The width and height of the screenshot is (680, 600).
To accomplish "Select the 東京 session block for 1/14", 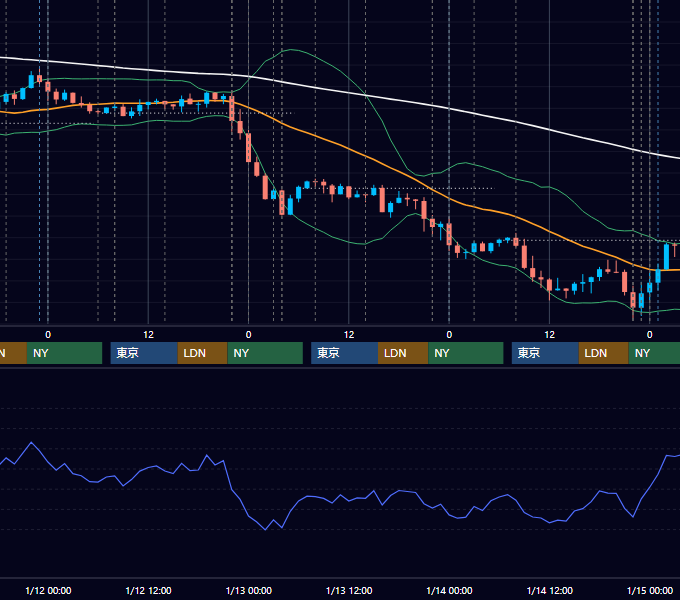I will [x=545, y=353].
